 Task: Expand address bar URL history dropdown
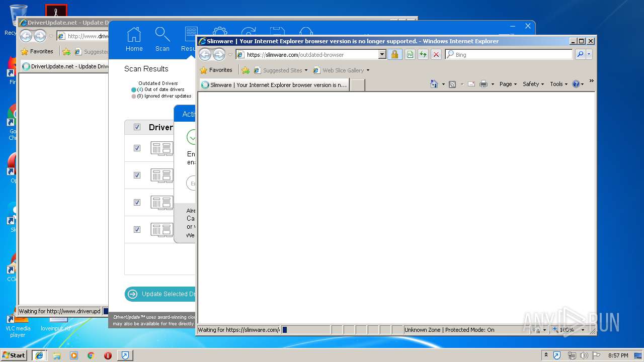point(382,54)
